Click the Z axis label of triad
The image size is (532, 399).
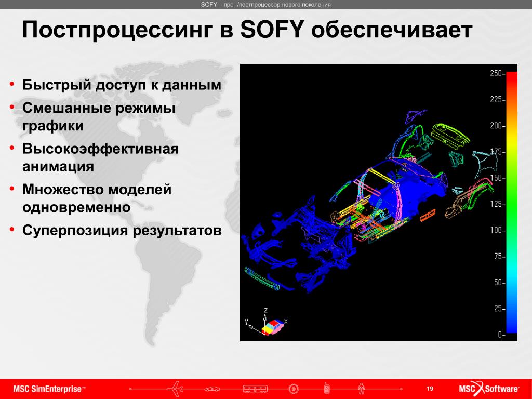click(x=265, y=310)
